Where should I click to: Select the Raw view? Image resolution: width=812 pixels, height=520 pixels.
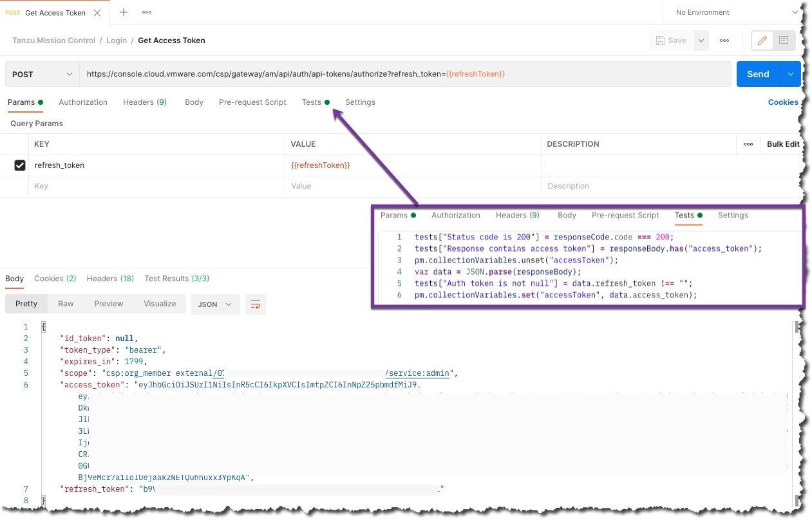(x=66, y=304)
